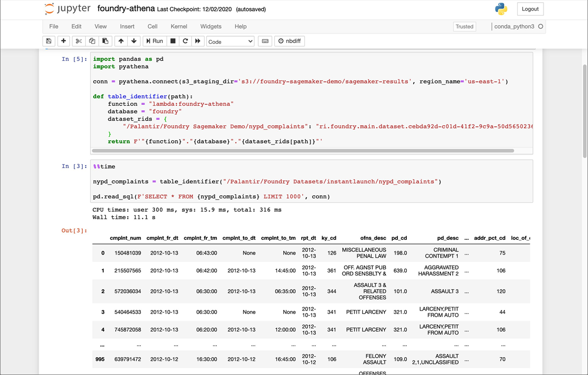Click the ky_cd column header
The image size is (588, 375).
coord(329,238)
